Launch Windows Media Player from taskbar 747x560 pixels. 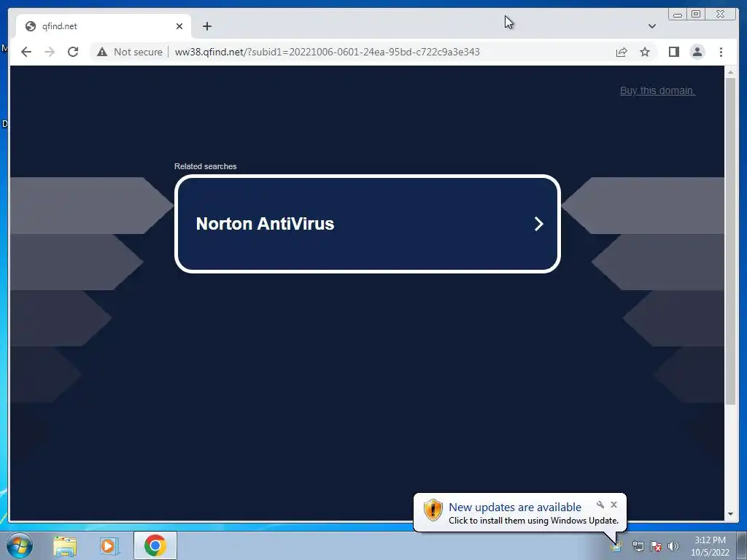coord(109,545)
